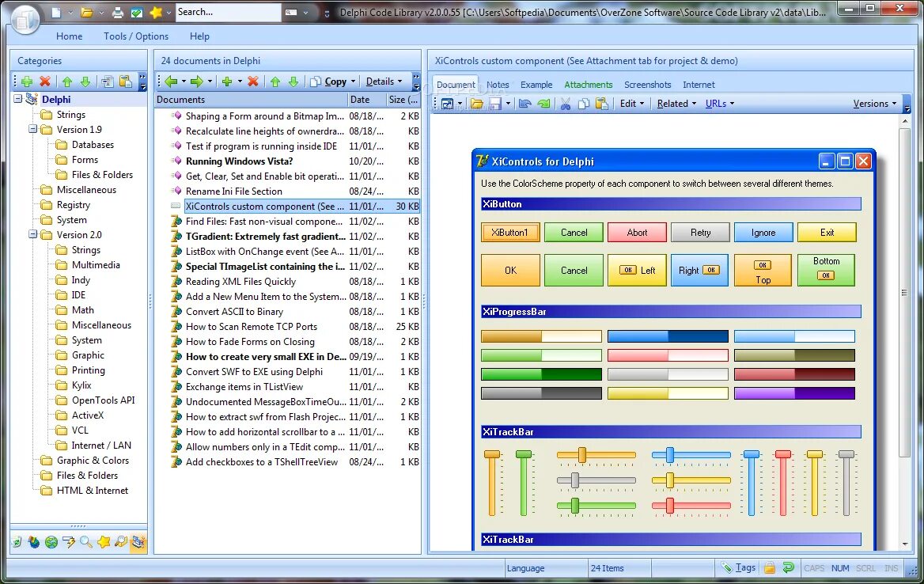This screenshot has height=584, width=924.
Task: Collapse the Version 1.9 tree node
Action: click(33, 129)
